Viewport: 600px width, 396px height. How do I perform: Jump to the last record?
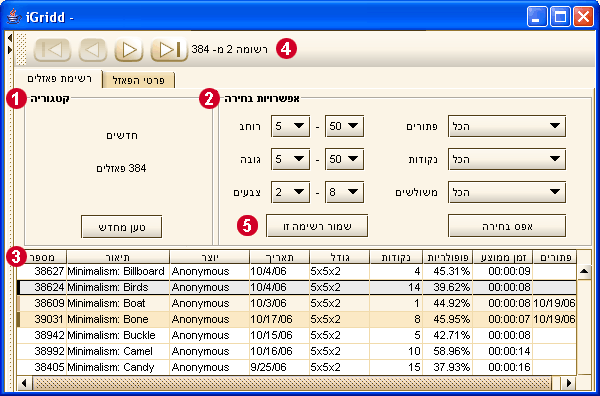[x=169, y=50]
